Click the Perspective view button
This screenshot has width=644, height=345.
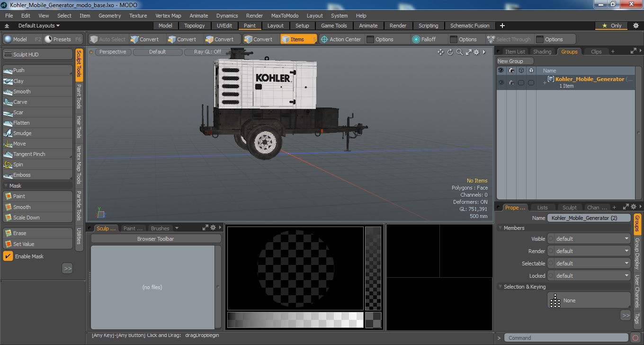click(113, 52)
